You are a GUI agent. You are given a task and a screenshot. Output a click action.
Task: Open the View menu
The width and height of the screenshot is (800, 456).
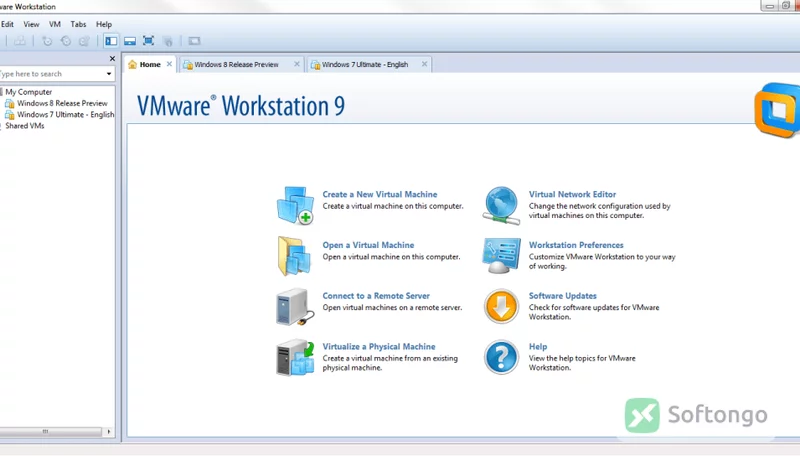pos(31,24)
